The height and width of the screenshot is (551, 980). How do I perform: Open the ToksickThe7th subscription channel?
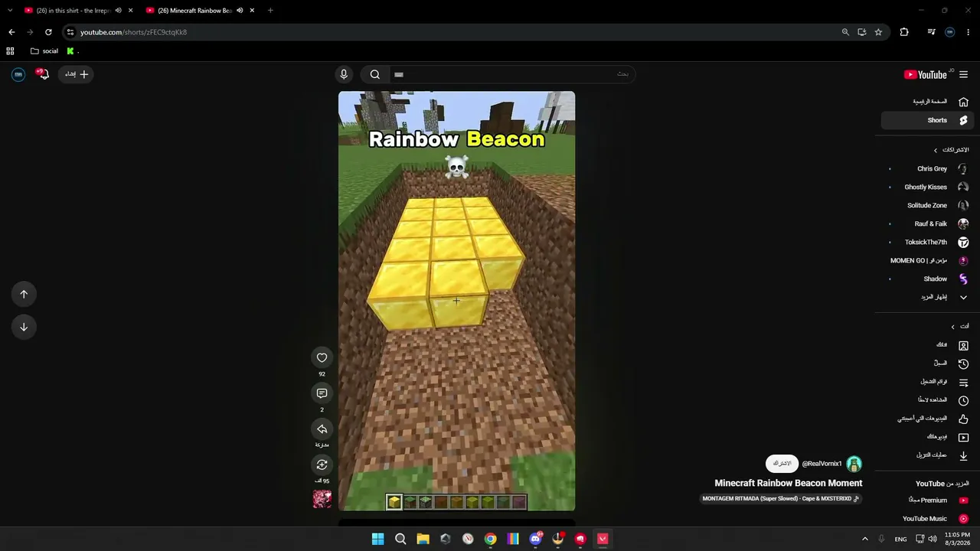[927, 242]
